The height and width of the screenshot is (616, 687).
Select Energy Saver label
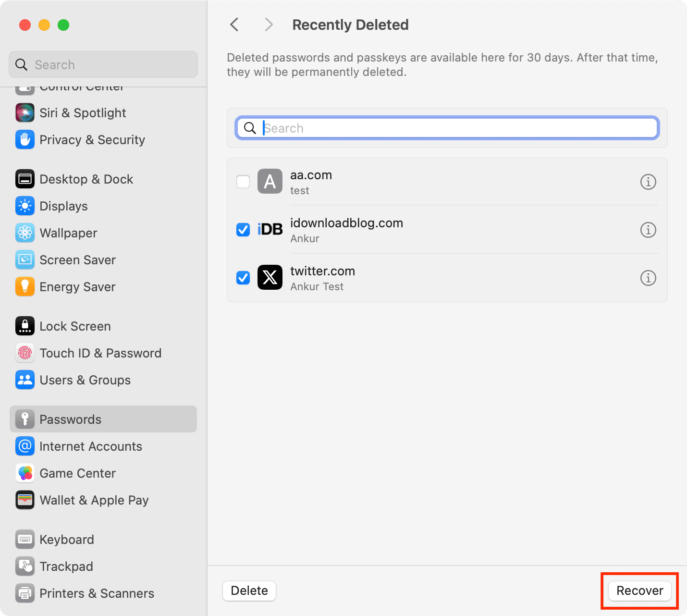[x=78, y=287]
